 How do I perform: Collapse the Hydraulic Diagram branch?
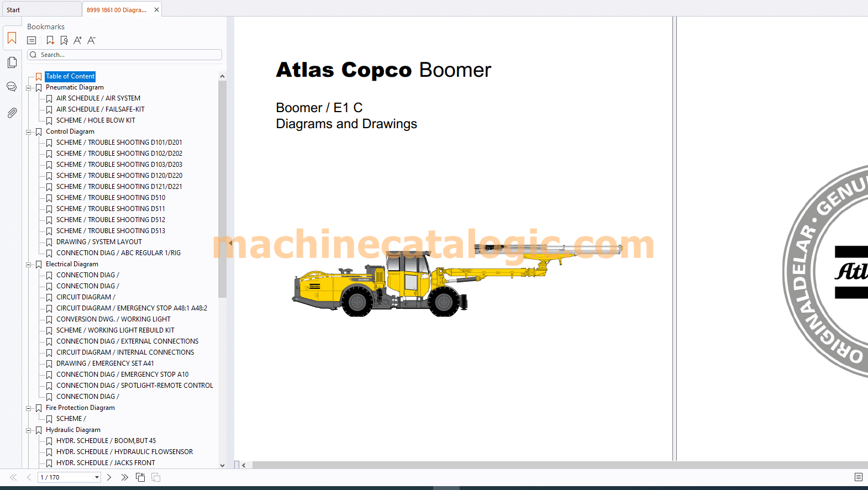click(x=29, y=430)
